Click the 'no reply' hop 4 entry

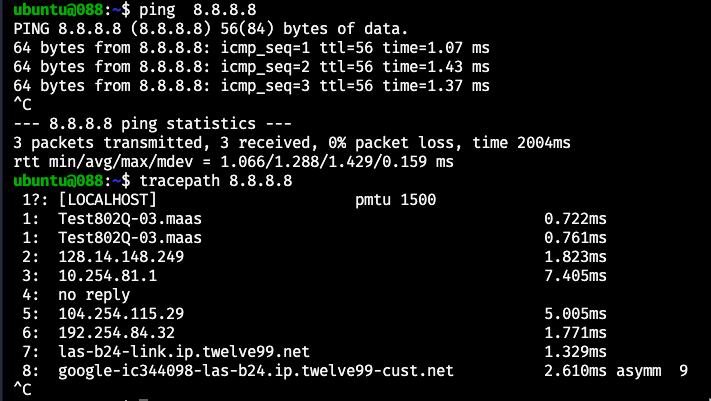pyautogui.click(x=94, y=295)
